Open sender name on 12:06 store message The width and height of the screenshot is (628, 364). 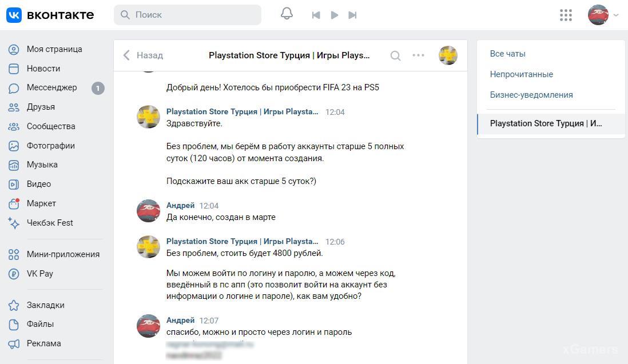point(243,241)
